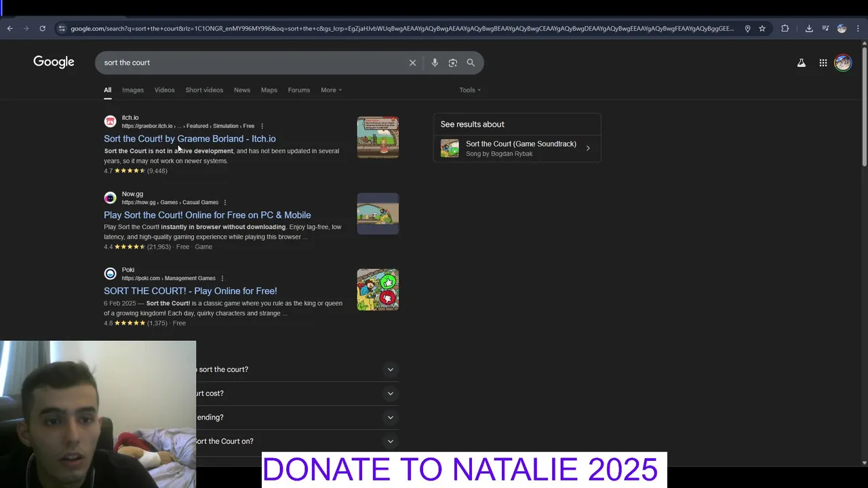Viewport: 868px width, 488px height.
Task: Switch to the Maps tab
Action: [269, 90]
